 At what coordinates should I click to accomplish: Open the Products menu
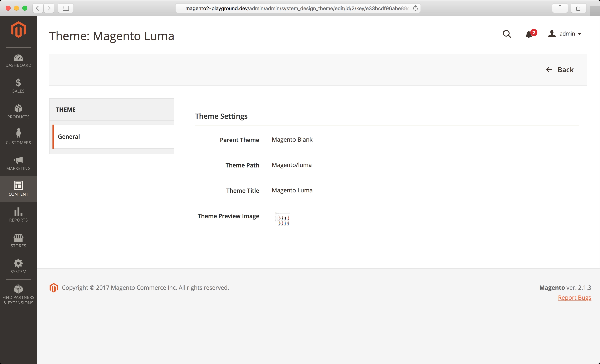pos(18,112)
